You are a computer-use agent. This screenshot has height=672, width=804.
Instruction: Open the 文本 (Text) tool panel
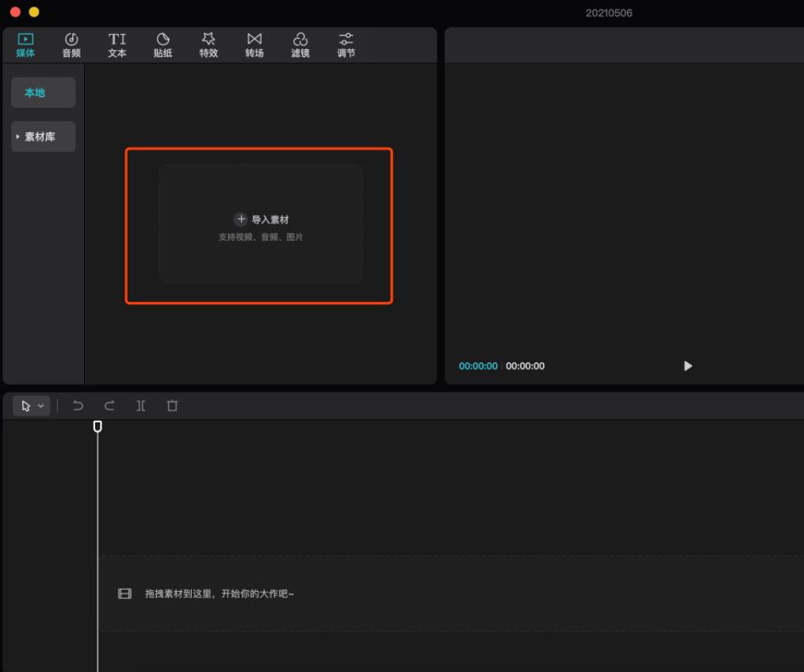click(x=117, y=45)
